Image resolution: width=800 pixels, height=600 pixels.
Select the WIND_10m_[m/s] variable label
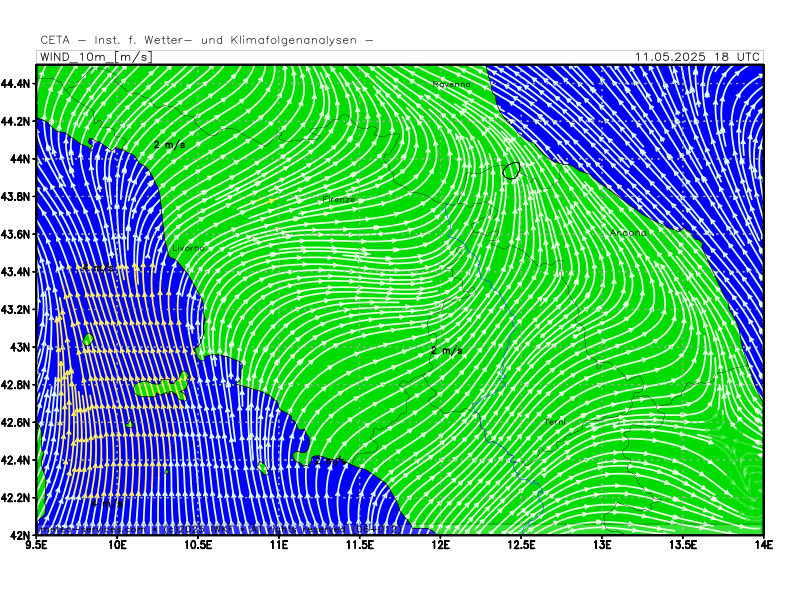coord(96,57)
